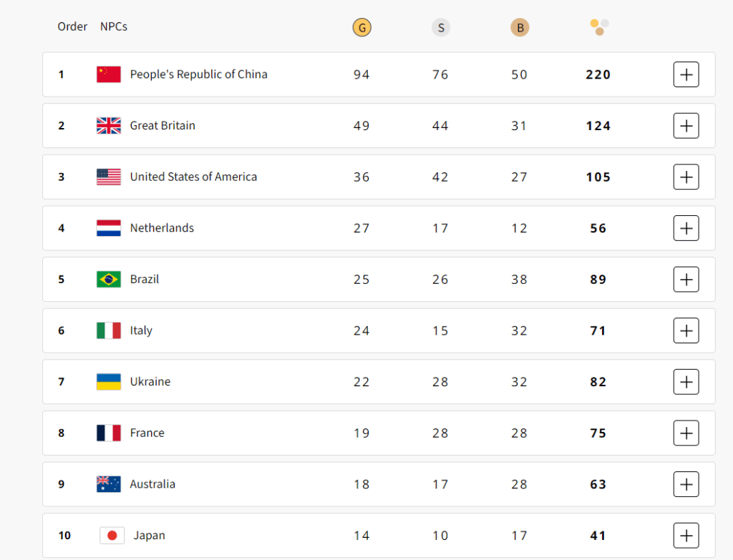This screenshot has width=733, height=560.
Task: Click the Brazil flag icon
Action: [109, 279]
